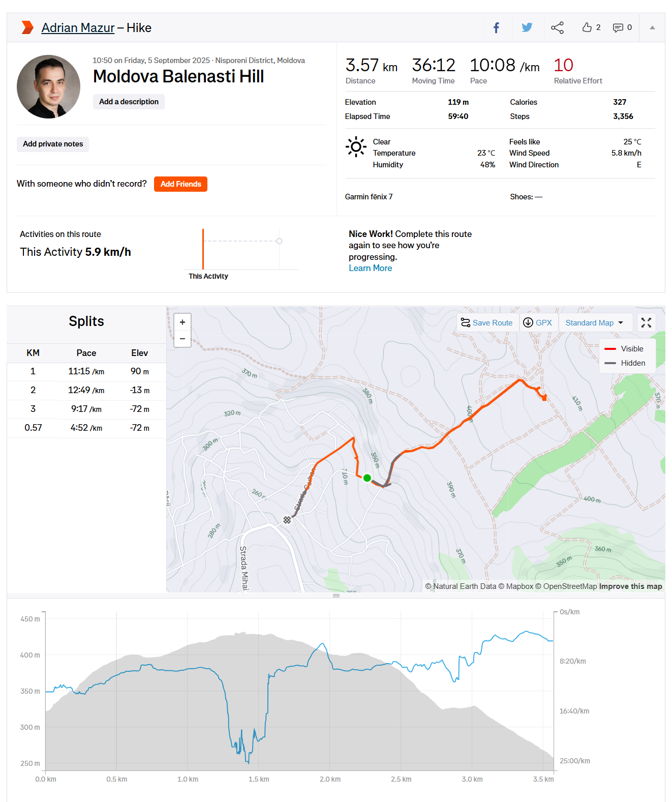Give kudos with thumbs-up icon

tap(587, 27)
